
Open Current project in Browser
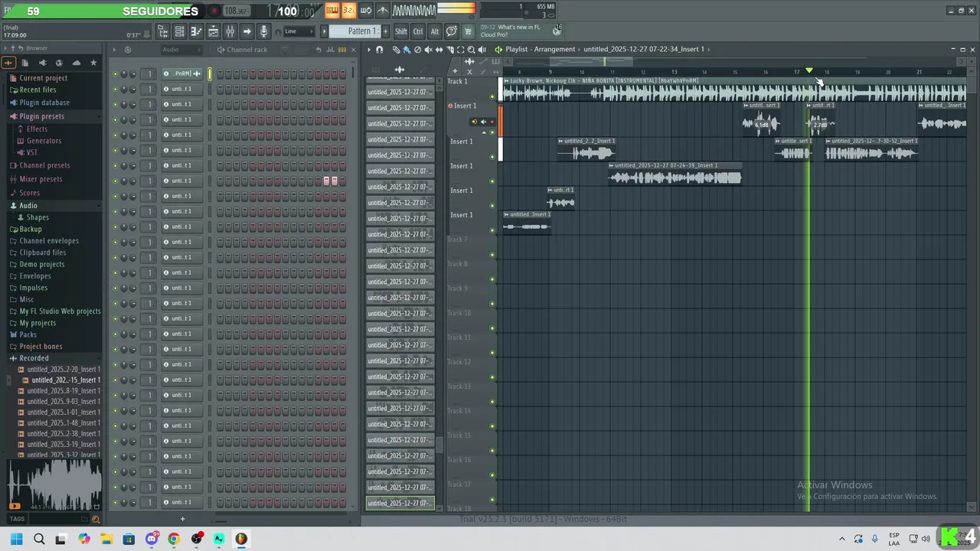coord(43,78)
